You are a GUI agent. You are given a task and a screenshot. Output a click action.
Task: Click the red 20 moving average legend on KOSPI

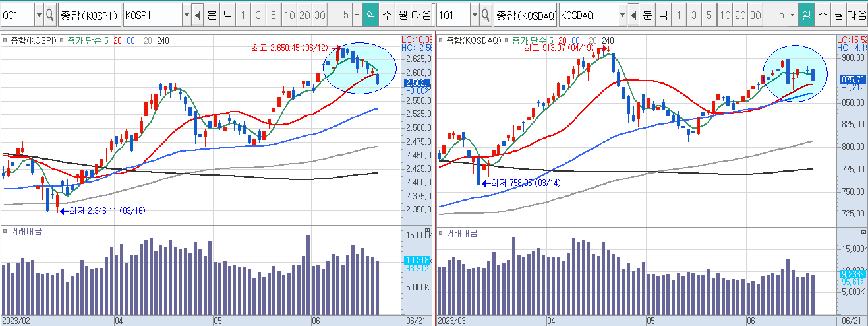(x=117, y=40)
